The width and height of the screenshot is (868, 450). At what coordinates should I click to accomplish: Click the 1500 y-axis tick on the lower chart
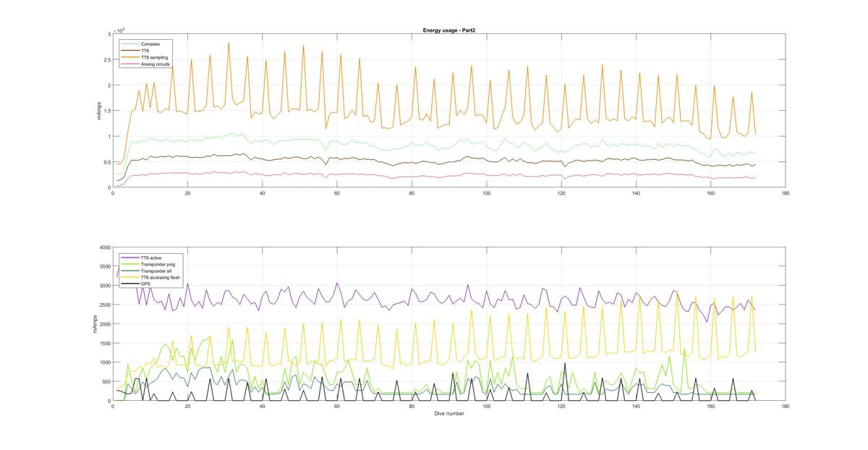click(104, 344)
